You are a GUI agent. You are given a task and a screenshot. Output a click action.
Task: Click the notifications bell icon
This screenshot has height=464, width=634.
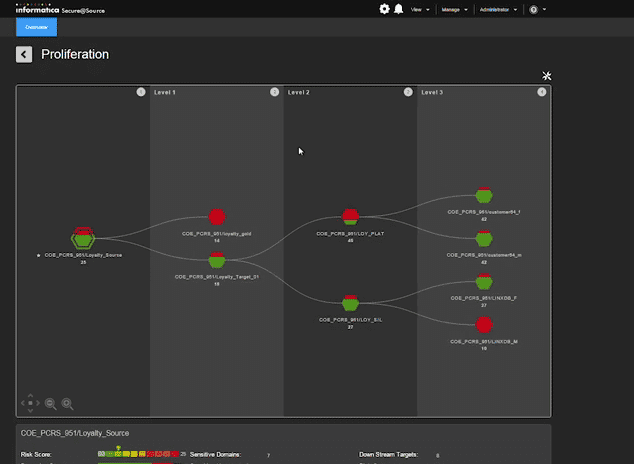point(398,9)
